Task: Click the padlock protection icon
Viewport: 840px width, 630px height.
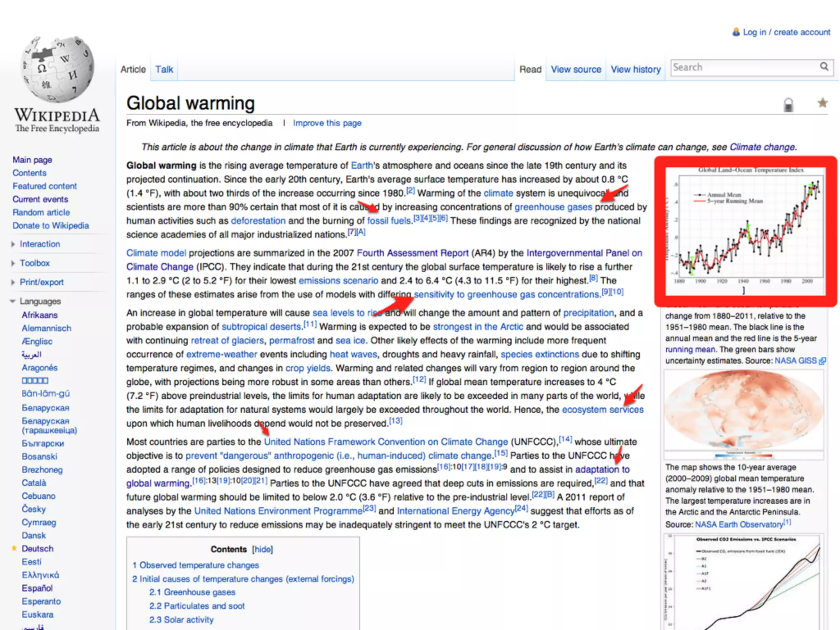Action: pos(788,105)
